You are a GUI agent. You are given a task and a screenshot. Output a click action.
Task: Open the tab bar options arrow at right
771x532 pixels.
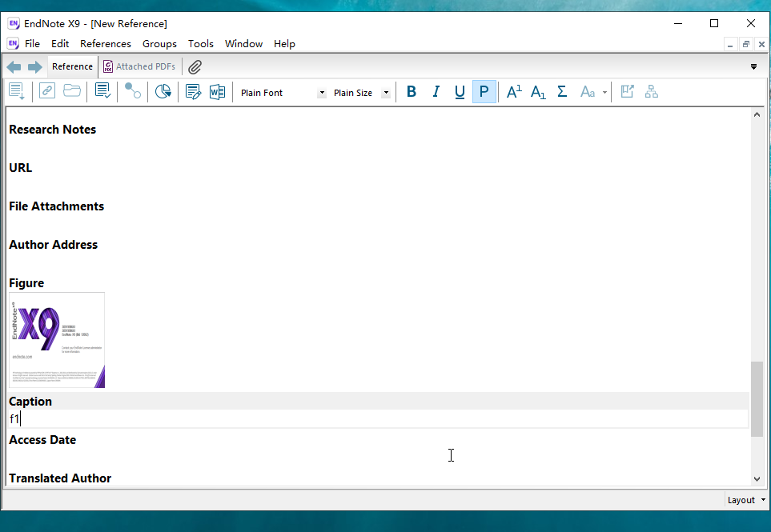(x=754, y=67)
